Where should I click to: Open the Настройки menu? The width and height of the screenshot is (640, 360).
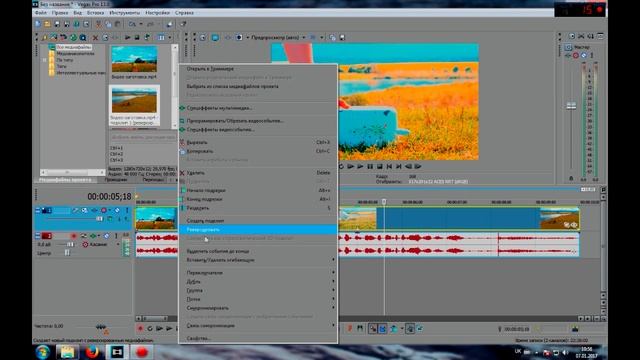point(158,13)
